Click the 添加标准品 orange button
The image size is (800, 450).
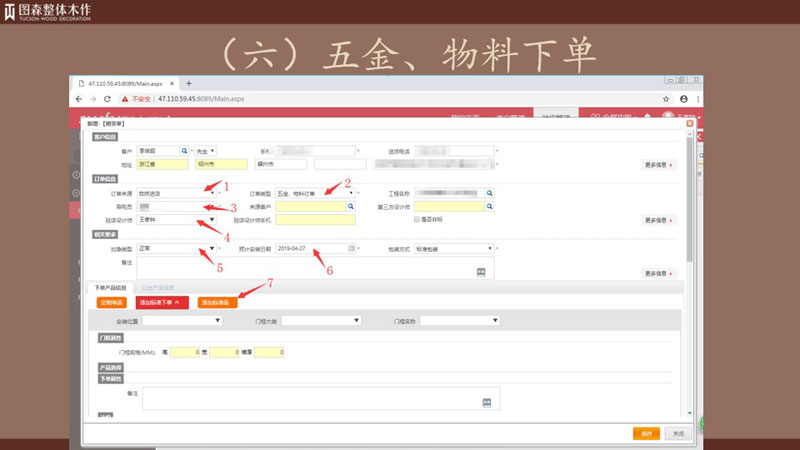point(216,301)
